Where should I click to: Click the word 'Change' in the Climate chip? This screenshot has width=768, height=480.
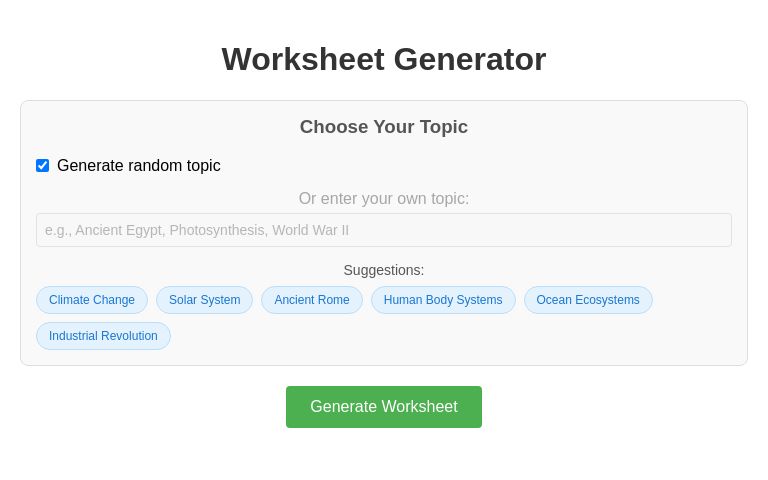(x=114, y=300)
